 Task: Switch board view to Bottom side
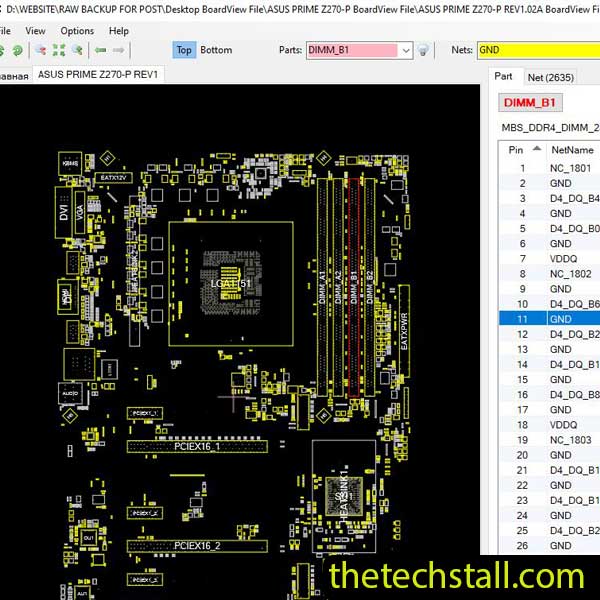216,50
